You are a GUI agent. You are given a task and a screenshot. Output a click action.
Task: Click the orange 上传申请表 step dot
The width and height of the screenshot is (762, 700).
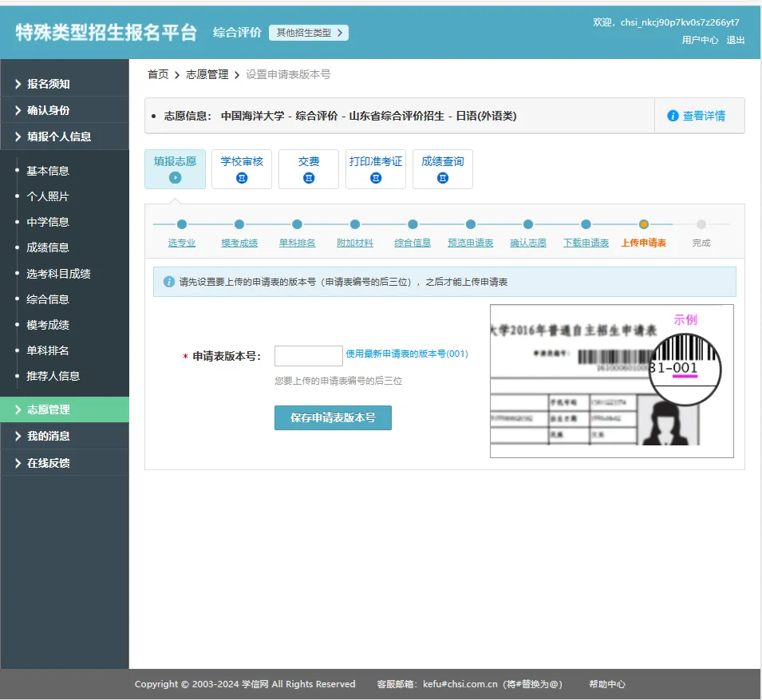(x=643, y=224)
